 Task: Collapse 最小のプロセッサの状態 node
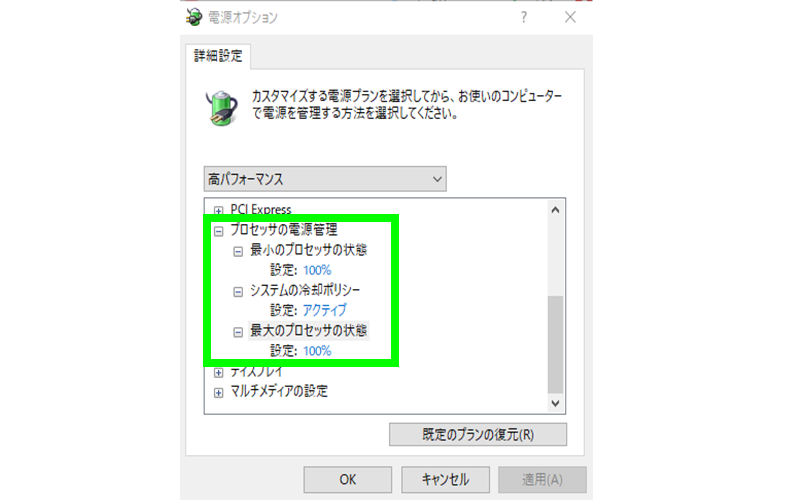238,252
